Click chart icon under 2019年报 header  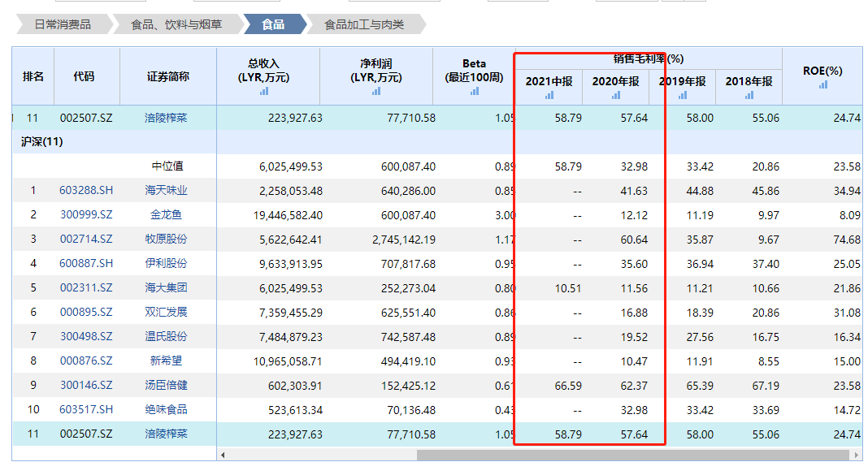(x=682, y=95)
